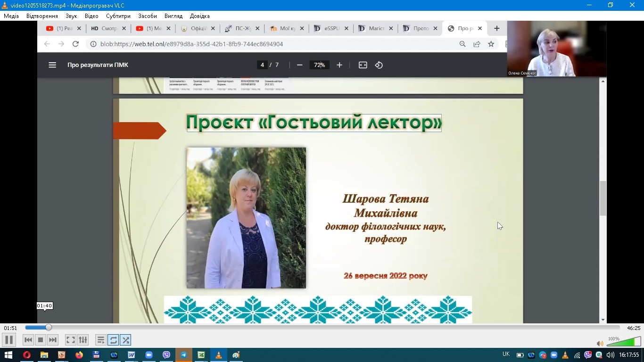Rotate the PDF page clockwise
Image resolution: width=644 pixels, height=362 pixels.
click(x=379, y=65)
